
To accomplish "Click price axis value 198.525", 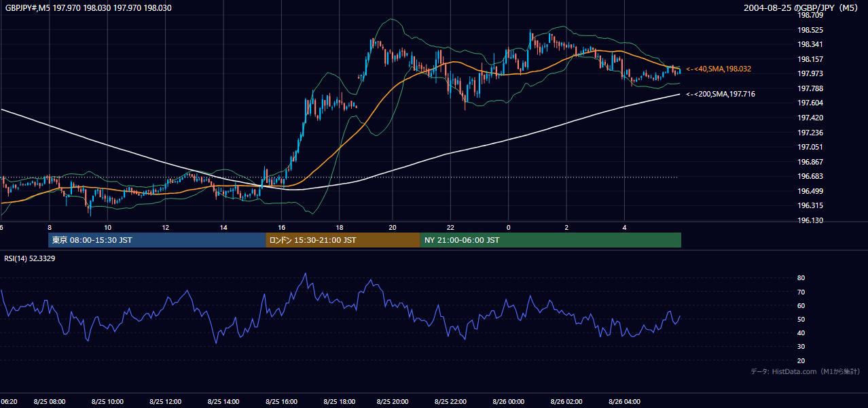I will (810, 31).
